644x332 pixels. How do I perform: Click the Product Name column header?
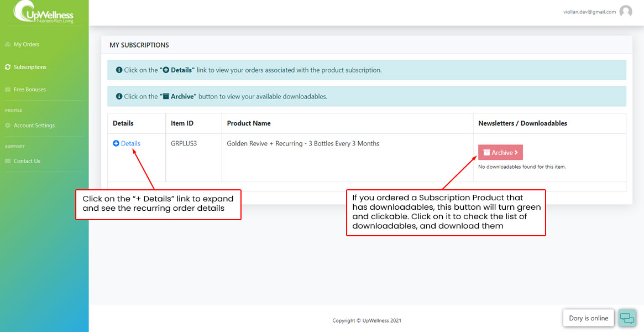(249, 123)
